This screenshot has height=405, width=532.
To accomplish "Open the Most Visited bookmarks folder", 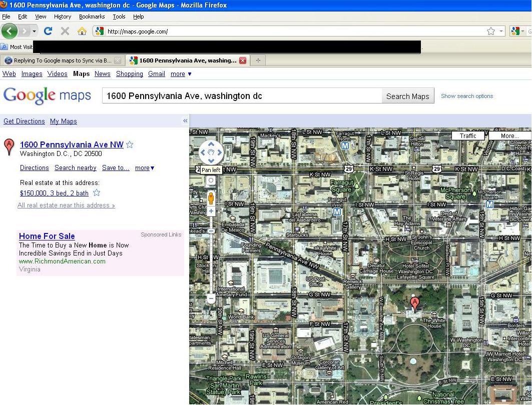I will [x=17, y=47].
